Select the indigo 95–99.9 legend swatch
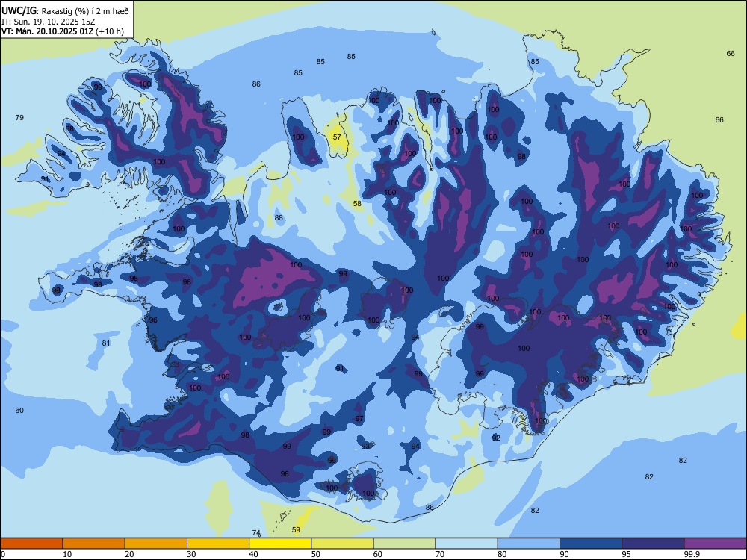This screenshot has width=747, height=560. 653,544
